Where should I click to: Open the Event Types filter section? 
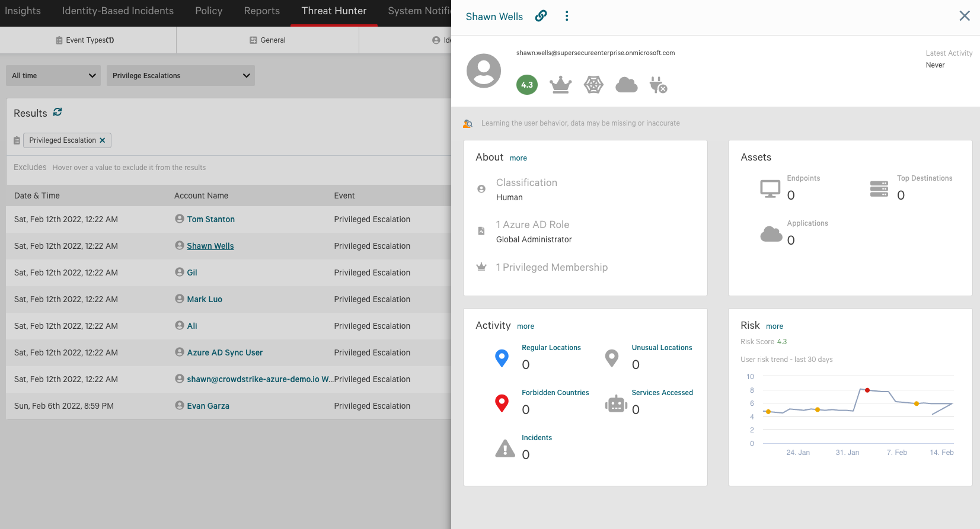click(85, 40)
